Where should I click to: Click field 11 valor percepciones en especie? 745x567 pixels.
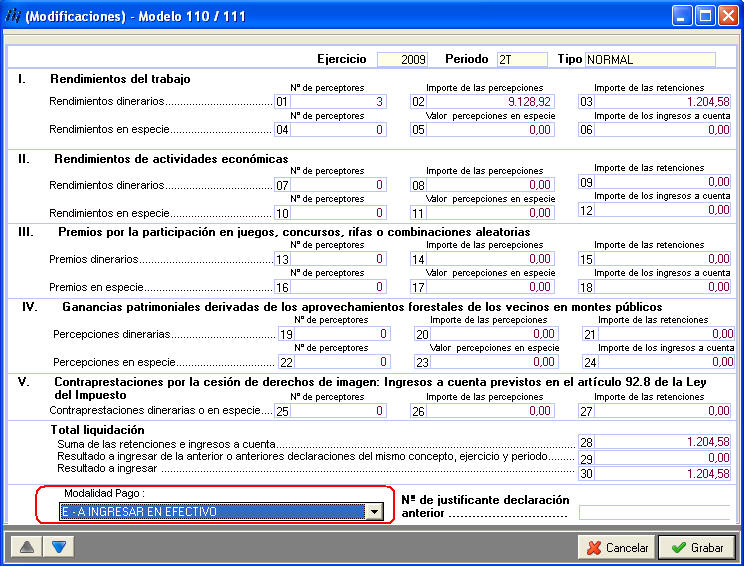[x=490, y=212]
